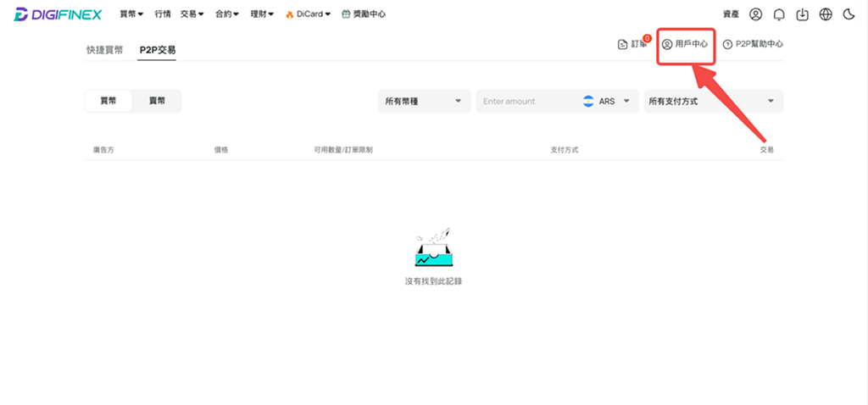Click the 交易 column header in table
Image resolution: width=868 pixels, height=405 pixels.
(766, 150)
